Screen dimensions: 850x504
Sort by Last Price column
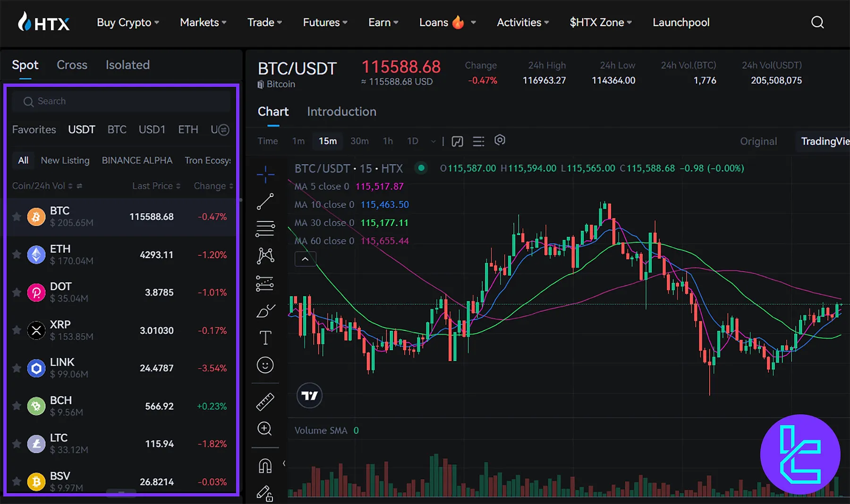click(x=156, y=186)
